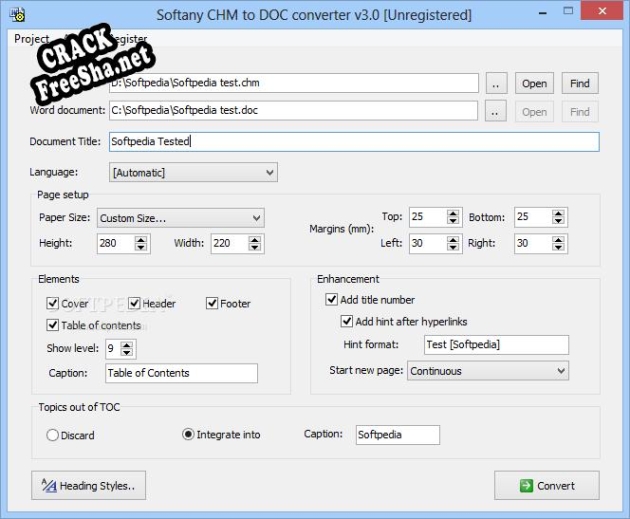Browse for the CHM source file
Image resolution: width=630 pixels, height=519 pixels.
point(496,84)
